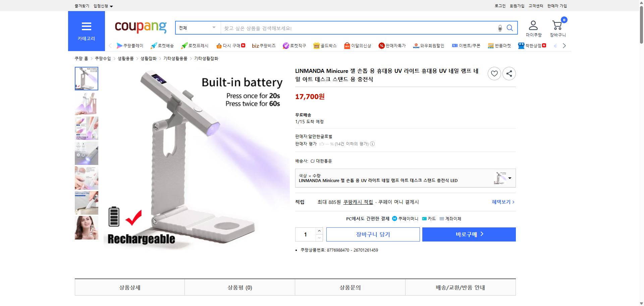Switch to the 상품평 (0) tab
The width and height of the screenshot is (644, 306).
(239, 287)
